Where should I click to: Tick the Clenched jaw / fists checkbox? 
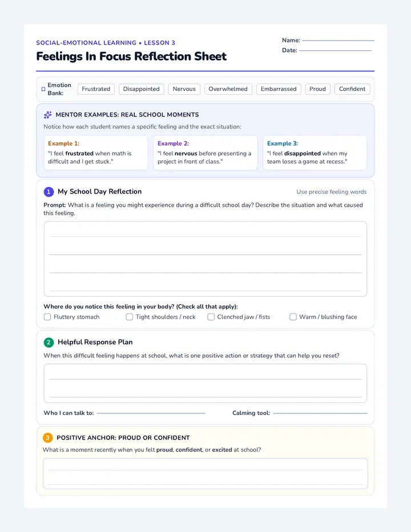point(211,317)
